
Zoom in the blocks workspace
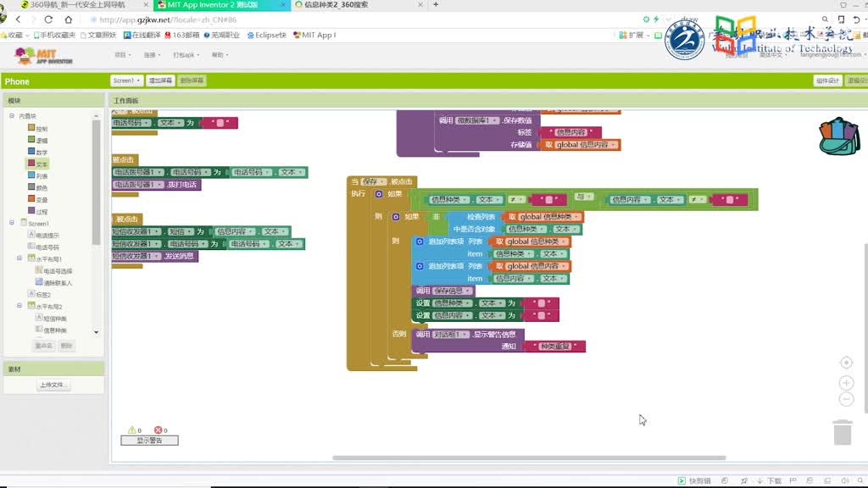pyautogui.click(x=846, y=382)
